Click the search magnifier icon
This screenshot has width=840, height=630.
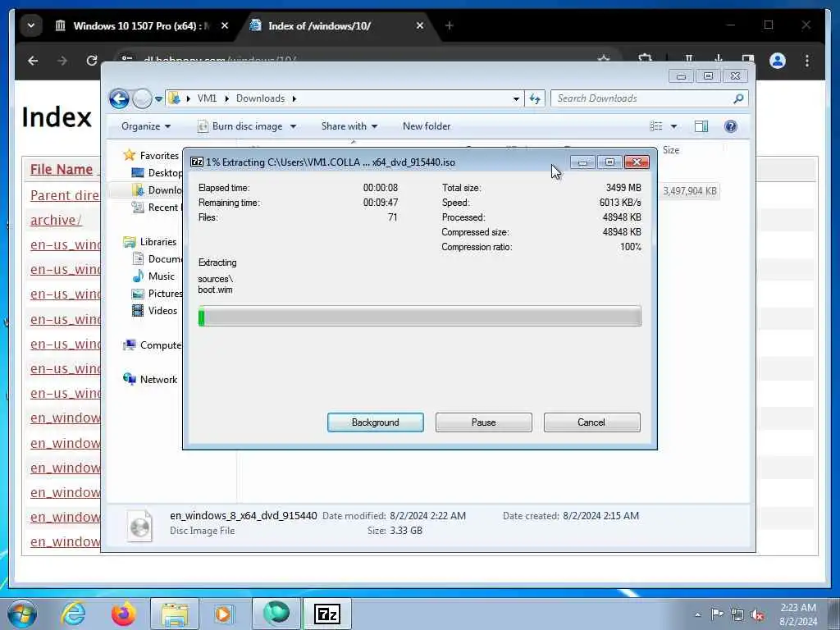(738, 98)
